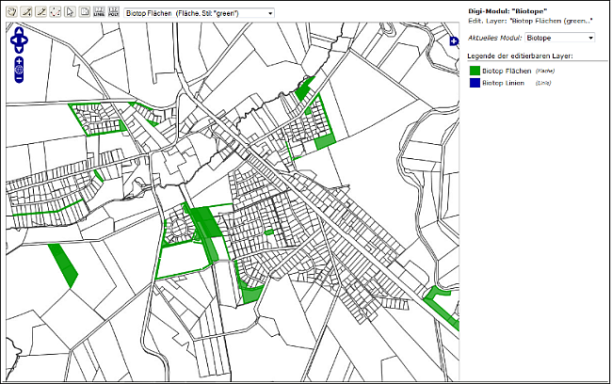Click the draw new area tool
Viewport: 612px width, 384px height.
coord(84,12)
